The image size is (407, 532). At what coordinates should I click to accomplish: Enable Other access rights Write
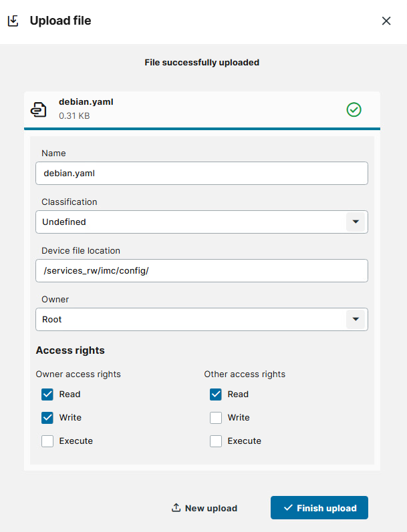pos(216,418)
